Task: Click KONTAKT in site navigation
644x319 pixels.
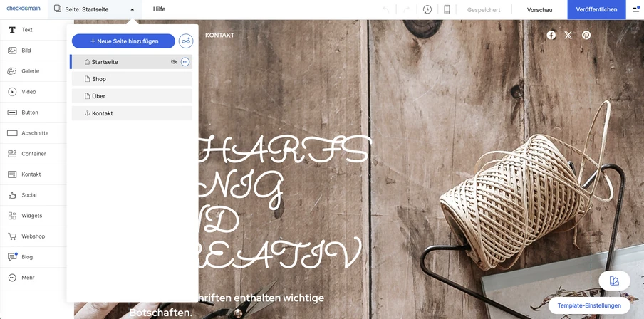Action: pyautogui.click(x=219, y=35)
